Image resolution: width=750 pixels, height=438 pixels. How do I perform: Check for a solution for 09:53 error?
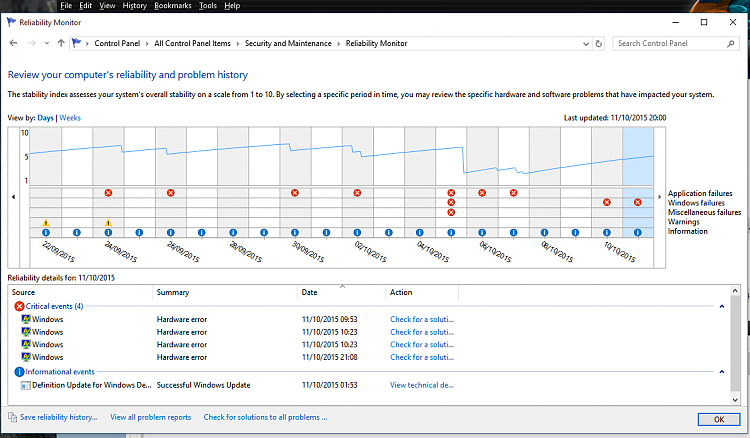coord(422,319)
